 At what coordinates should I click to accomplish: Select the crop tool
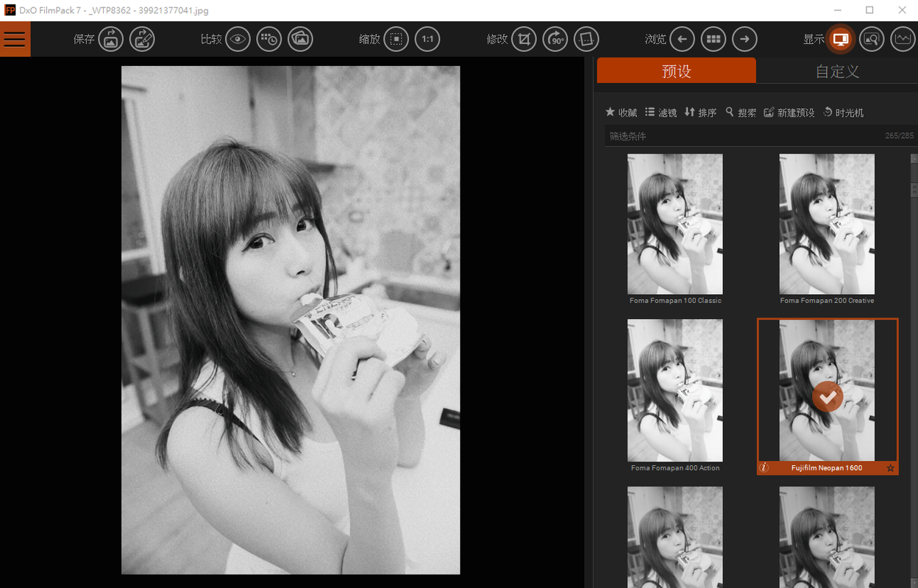click(x=524, y=39)
